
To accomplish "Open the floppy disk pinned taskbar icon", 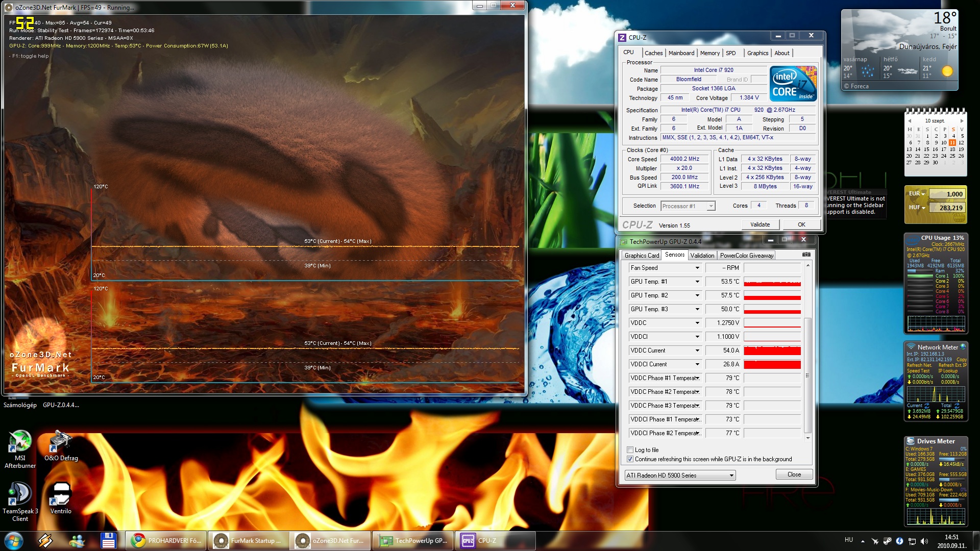I will tap(108, 541).
